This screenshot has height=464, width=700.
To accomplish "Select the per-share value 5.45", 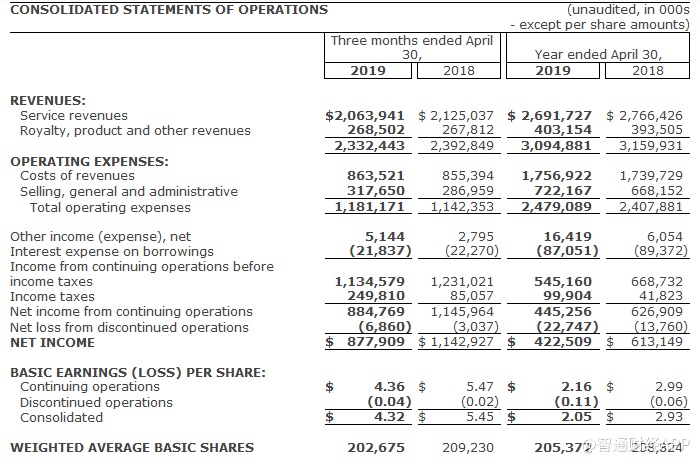I will pos(480,417).
